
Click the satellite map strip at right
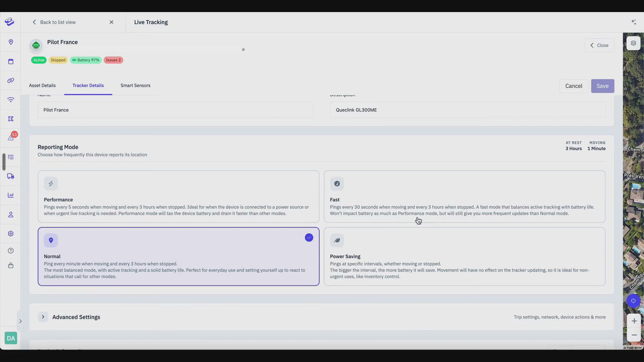tap(633, 191)
